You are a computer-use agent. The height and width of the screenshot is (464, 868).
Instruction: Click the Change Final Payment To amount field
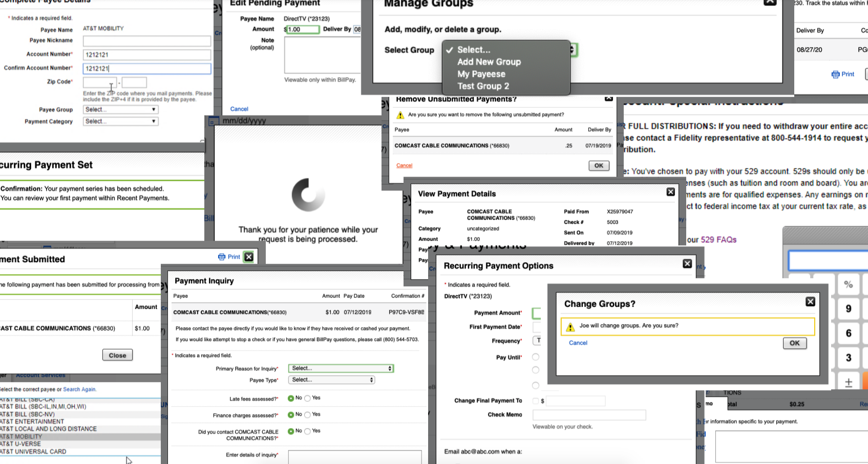(576, 401)
